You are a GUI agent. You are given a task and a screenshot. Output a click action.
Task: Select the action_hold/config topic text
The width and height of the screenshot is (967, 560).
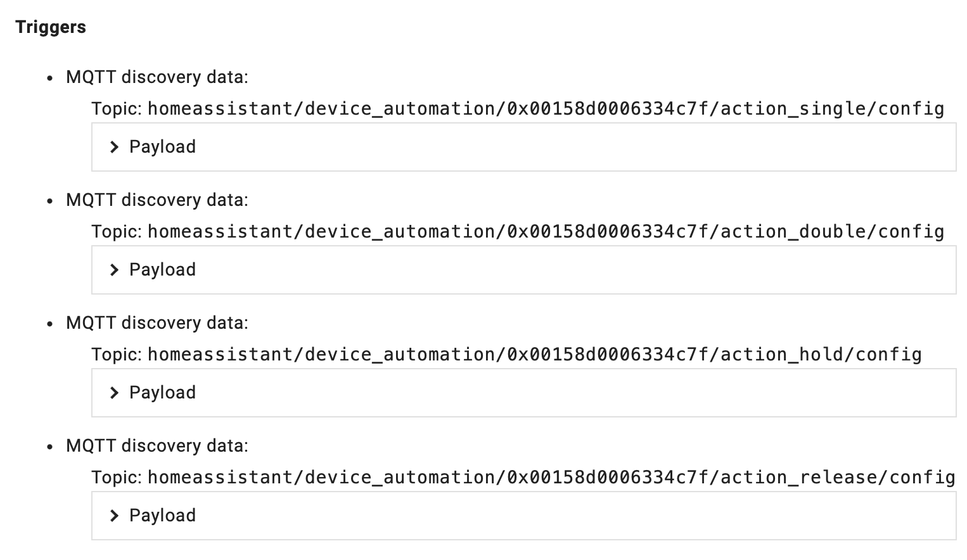tap(534, 355)
